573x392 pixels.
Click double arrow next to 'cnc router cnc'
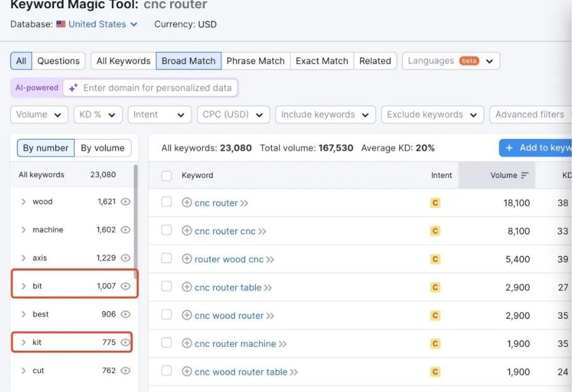tap(262, 231)
